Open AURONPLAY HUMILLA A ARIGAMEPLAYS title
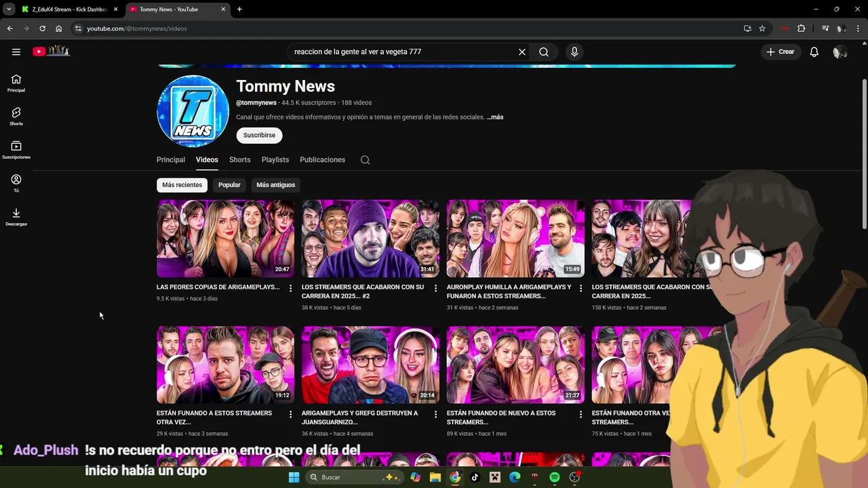Viewport: 868px width, 488px height. click(509, 291)
